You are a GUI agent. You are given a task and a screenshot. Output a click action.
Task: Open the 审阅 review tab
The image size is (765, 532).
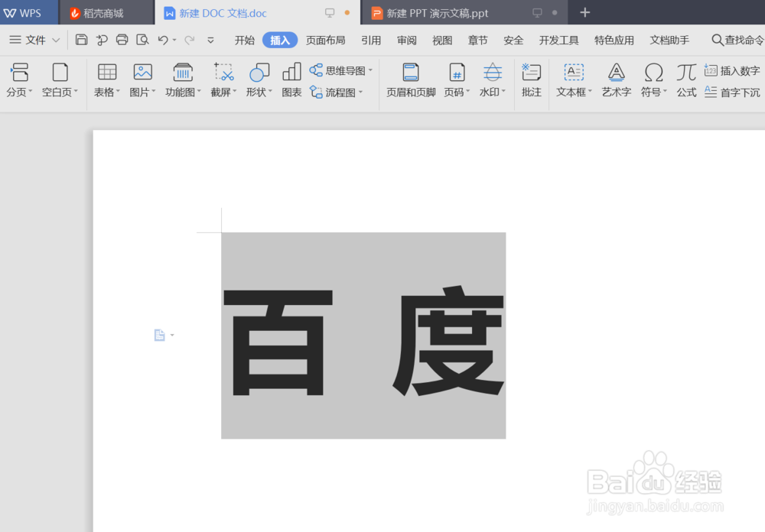tap(406, 40)
